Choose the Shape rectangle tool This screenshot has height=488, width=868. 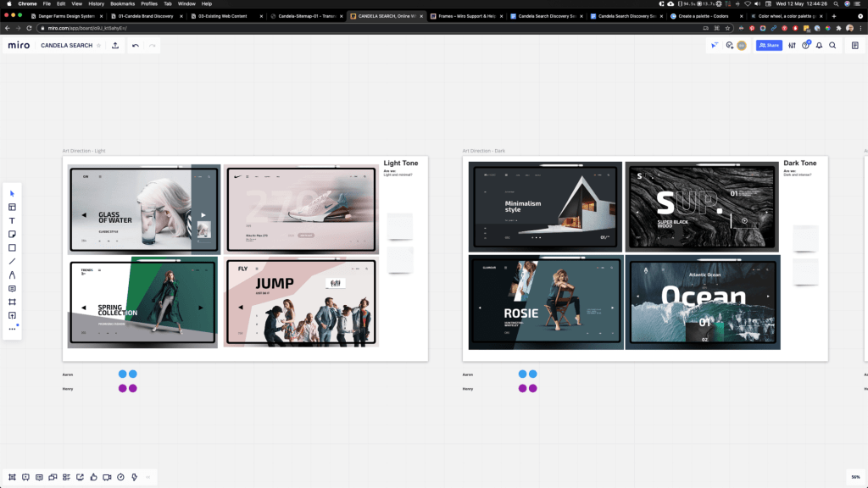[x=12, y=247]
